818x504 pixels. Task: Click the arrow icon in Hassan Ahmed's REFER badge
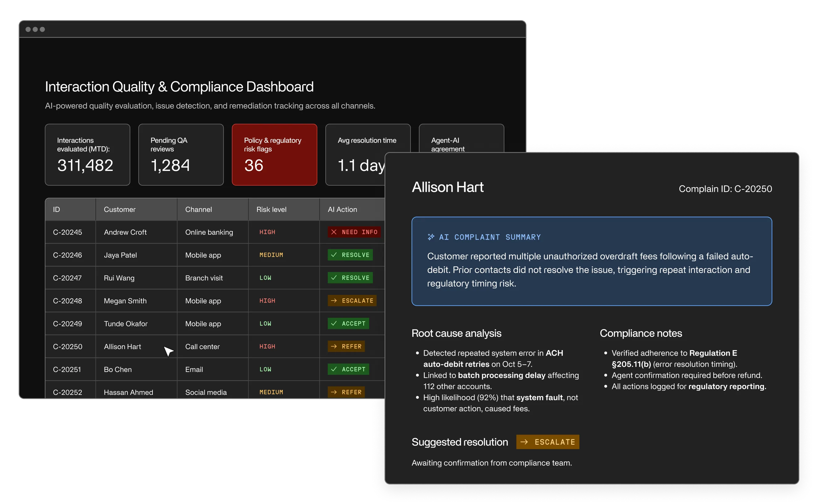coord(334,392)
